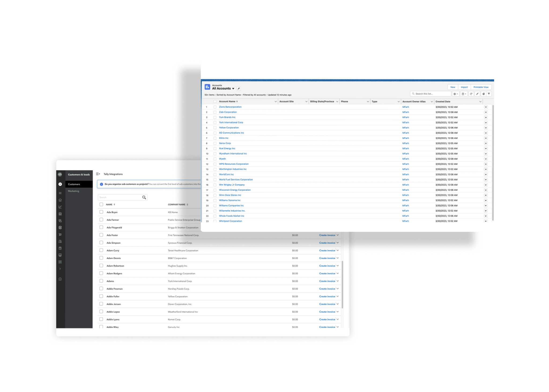Sort by NAME column header in QuickBooks
The height and width of the screenshot is (392, 549).
tap(110, 204)
